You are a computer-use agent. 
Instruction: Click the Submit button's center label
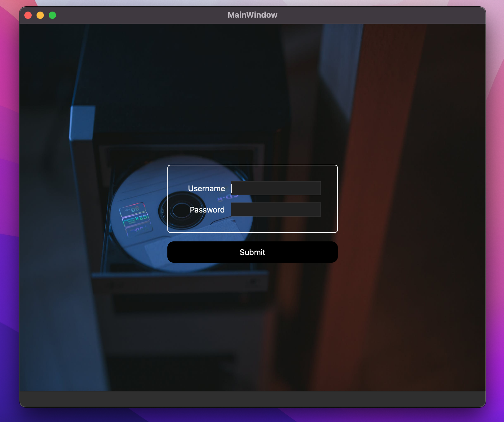pyautogui.click(x=252, y=252)
